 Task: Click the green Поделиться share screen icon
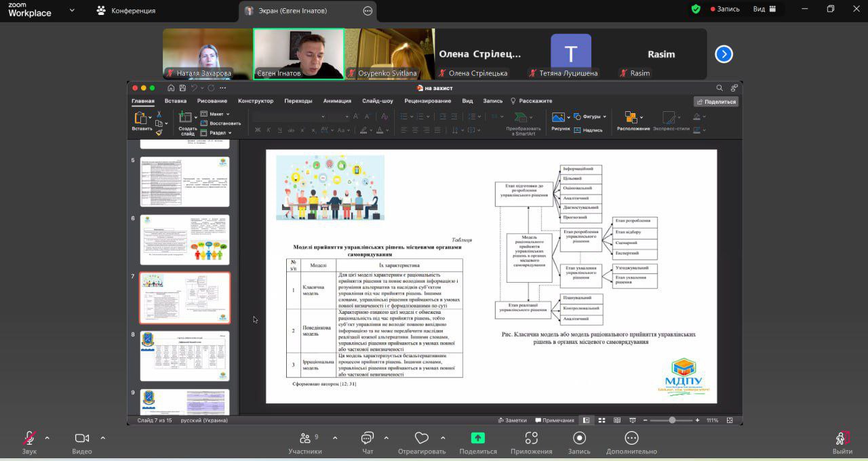click(x=478, y=438)
